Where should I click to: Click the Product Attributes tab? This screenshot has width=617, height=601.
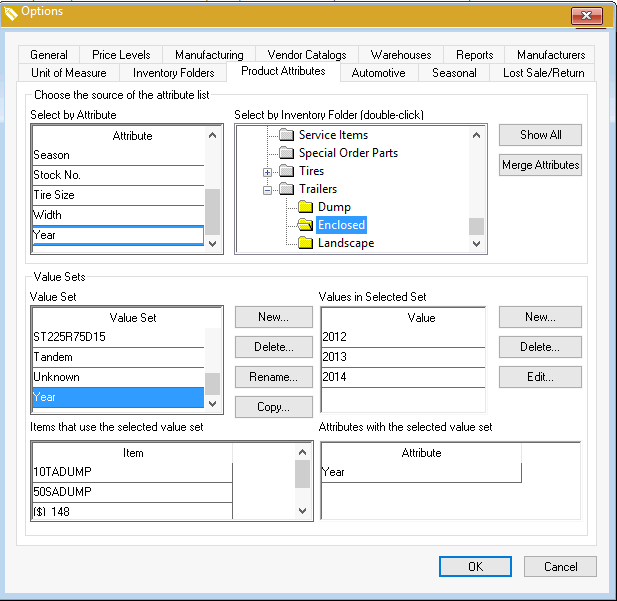283,71
